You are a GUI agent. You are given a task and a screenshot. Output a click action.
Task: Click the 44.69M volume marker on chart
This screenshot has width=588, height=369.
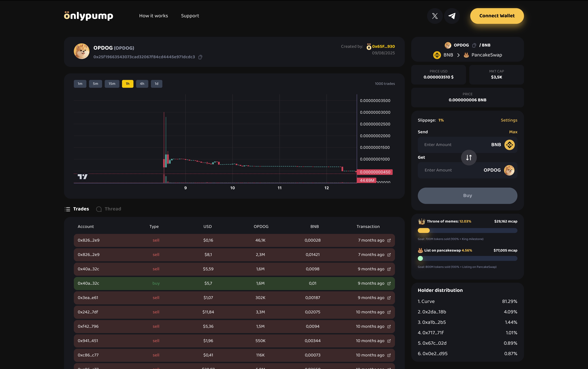pos(367,180)
